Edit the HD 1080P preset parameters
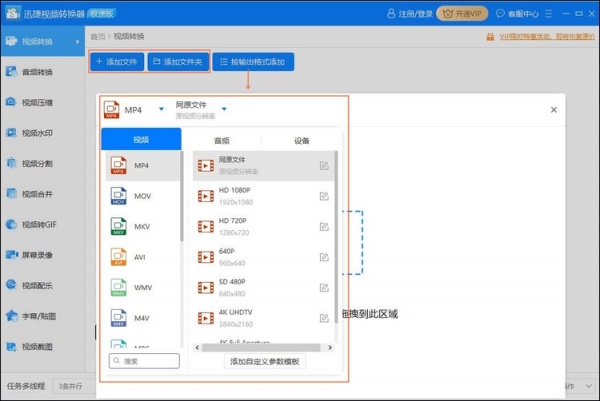 click(324, 196)
